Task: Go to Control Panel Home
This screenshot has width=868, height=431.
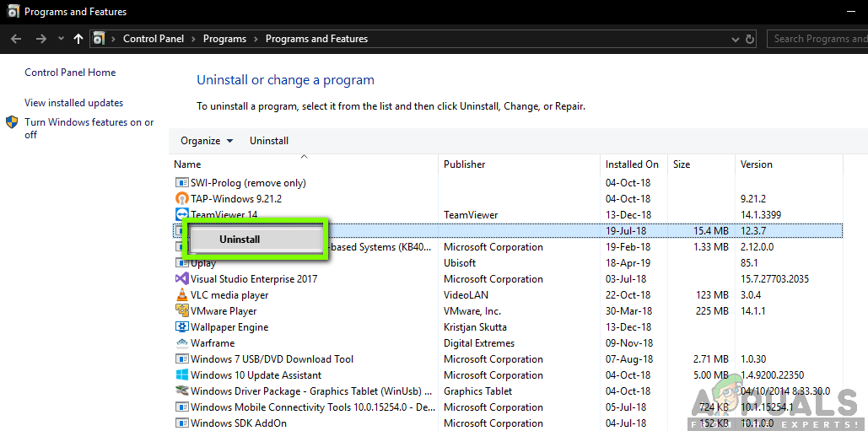Action: [70, 73]
